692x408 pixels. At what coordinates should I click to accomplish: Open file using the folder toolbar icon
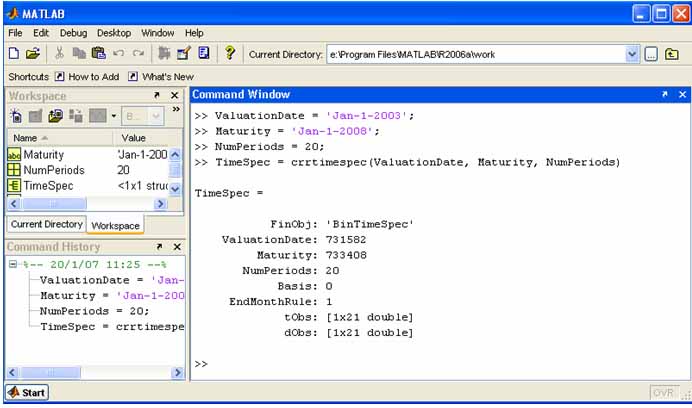click(x=33, y=54)
